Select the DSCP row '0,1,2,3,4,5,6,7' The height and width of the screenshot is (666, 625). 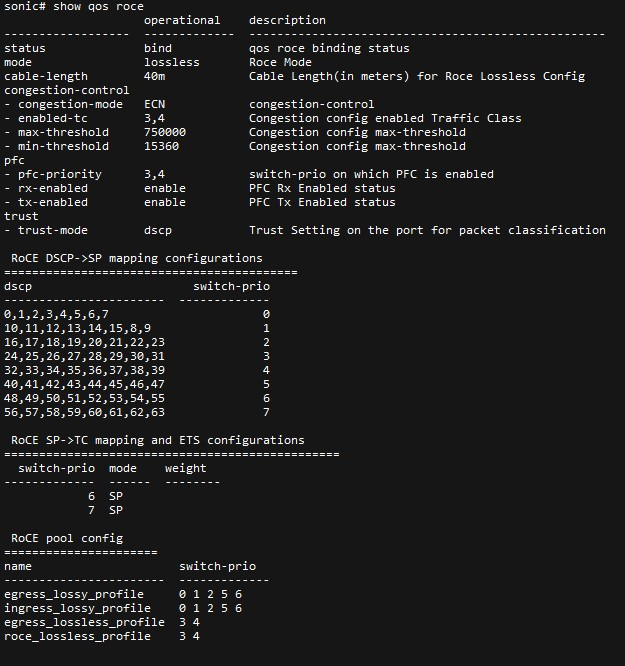(56, 314)
